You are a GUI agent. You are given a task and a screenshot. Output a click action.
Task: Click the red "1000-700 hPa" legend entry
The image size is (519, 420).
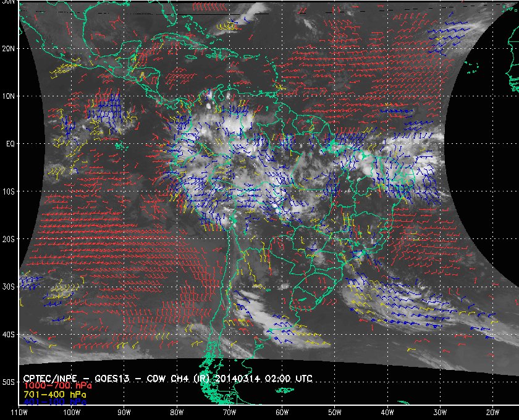pos(57,386)
